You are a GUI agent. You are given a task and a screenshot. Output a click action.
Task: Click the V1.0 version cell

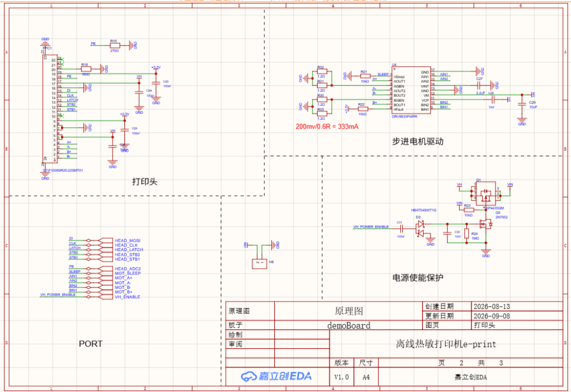341,377
